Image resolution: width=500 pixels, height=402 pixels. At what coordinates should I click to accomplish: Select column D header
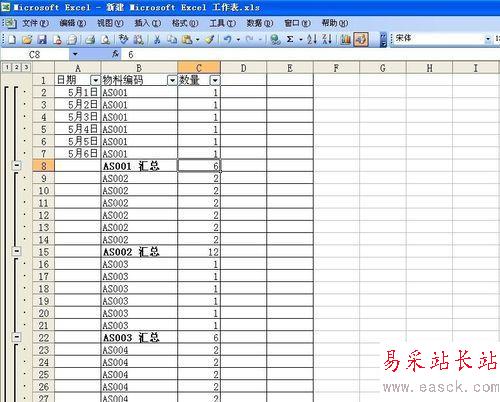click(x=244, y=68)
